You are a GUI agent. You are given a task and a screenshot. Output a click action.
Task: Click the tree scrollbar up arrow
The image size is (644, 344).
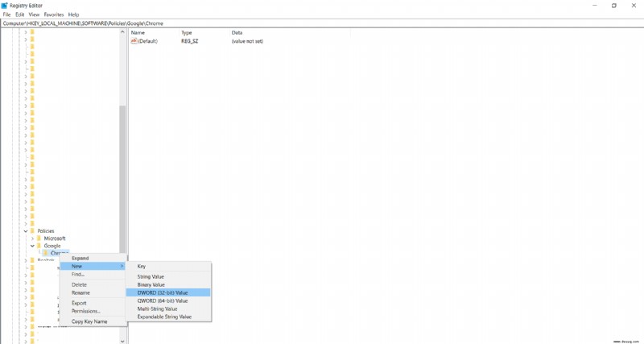click(x=122, y=32)
